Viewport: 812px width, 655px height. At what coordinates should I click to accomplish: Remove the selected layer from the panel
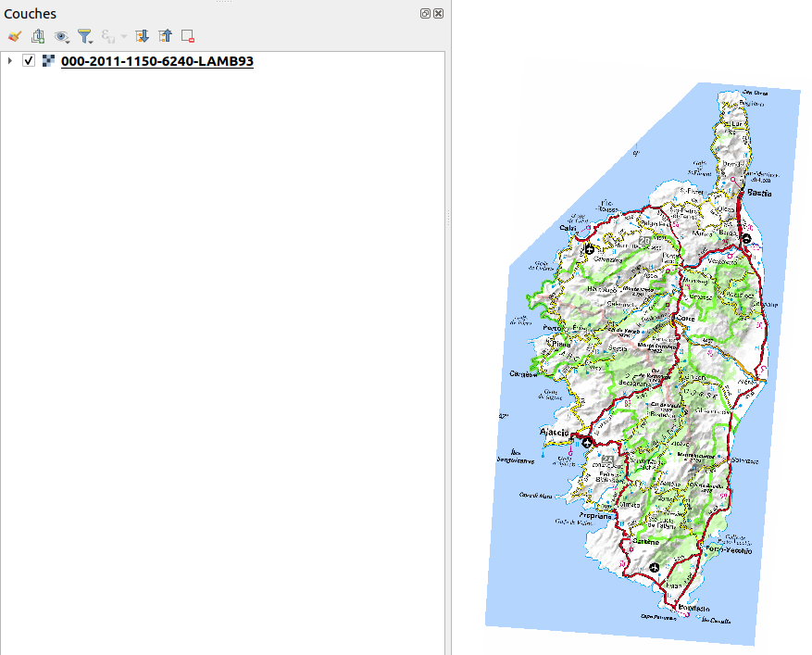click(x=188, y=37)
